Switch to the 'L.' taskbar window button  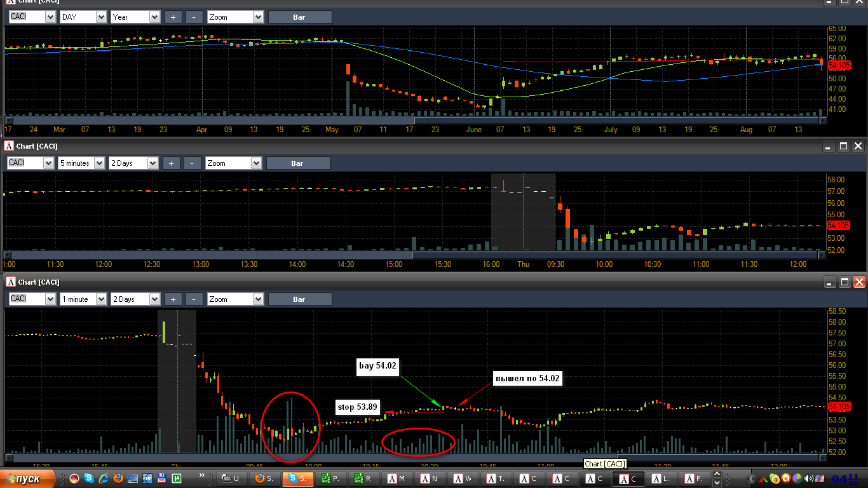coord(661,478)
